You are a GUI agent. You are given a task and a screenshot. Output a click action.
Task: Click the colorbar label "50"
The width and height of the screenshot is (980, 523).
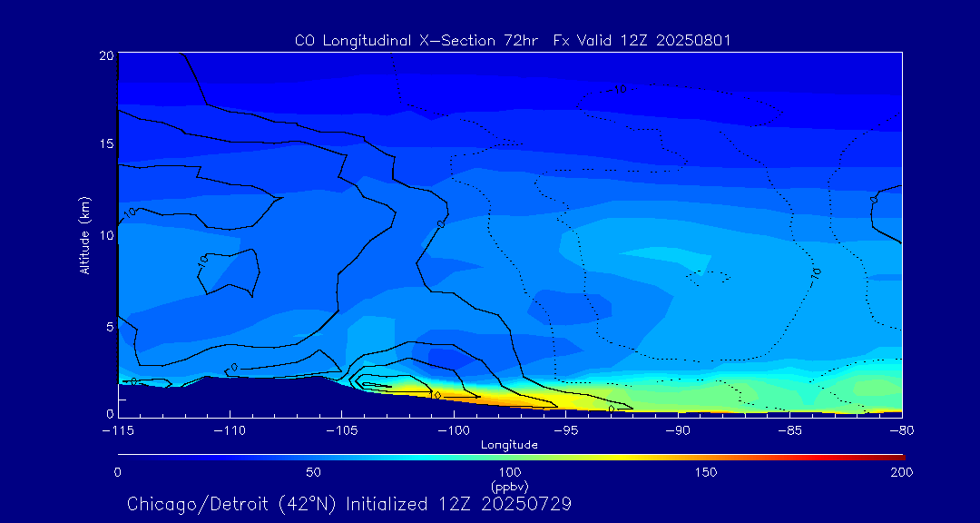(314, 473)
